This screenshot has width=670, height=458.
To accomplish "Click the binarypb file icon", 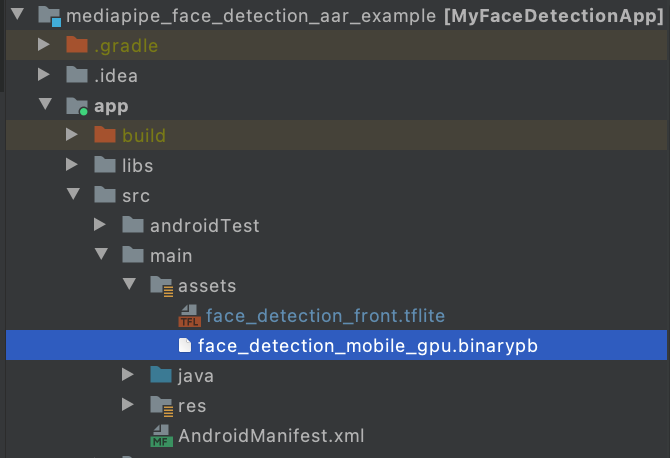I will (184, 346).
